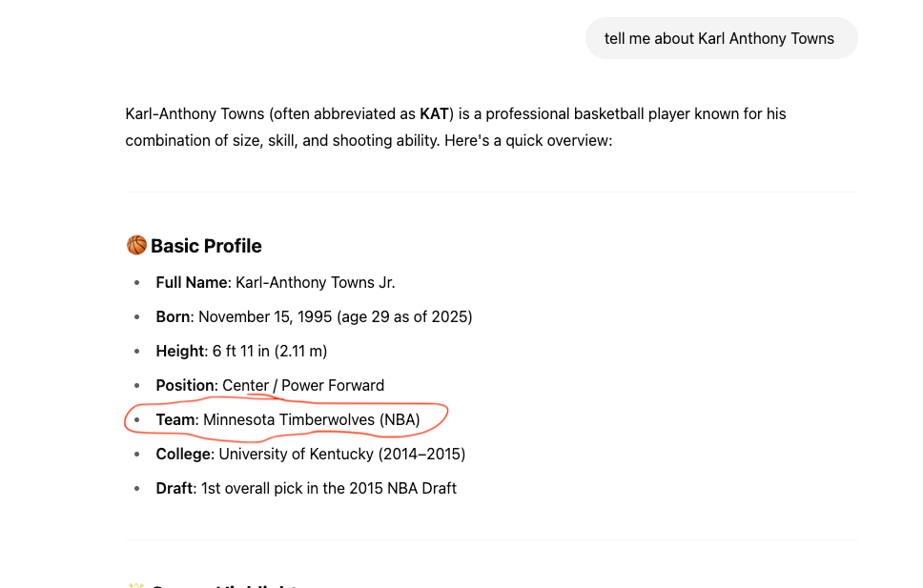This screenshot has width=923, height=588.
Task: Click the bullet dot before Draft
Action: click(137, 489)
